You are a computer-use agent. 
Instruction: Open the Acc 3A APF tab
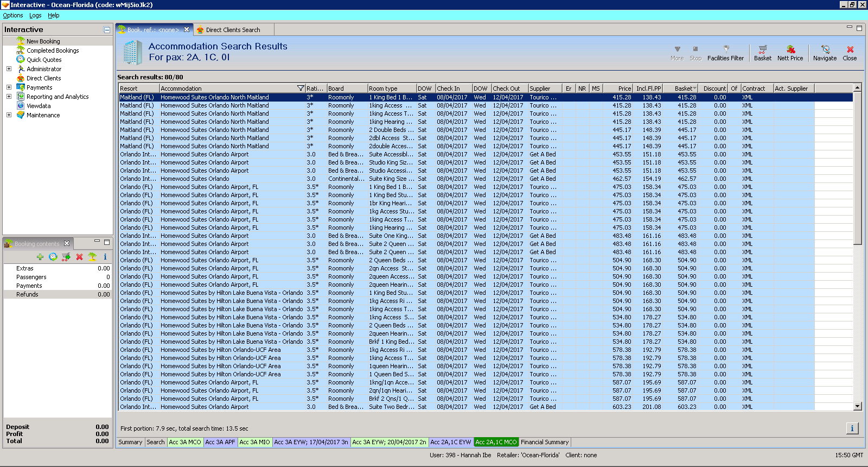pos(220,442)
